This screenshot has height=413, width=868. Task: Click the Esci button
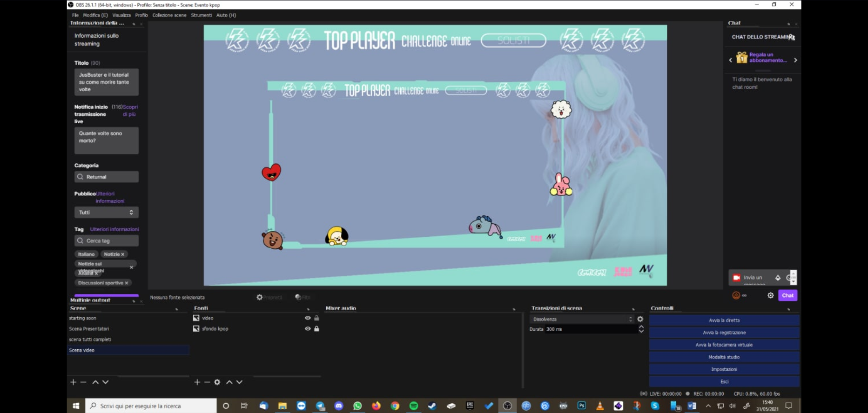724,381
